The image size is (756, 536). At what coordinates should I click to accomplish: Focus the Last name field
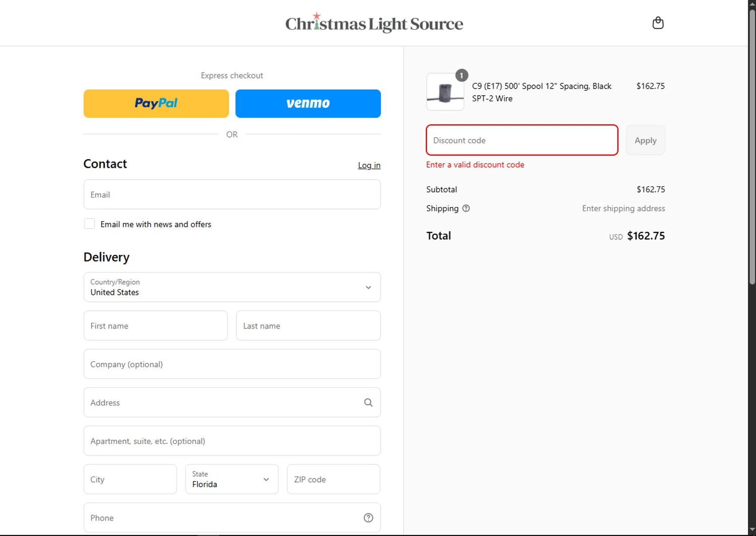pyautogui.click(x=308, y=325)
